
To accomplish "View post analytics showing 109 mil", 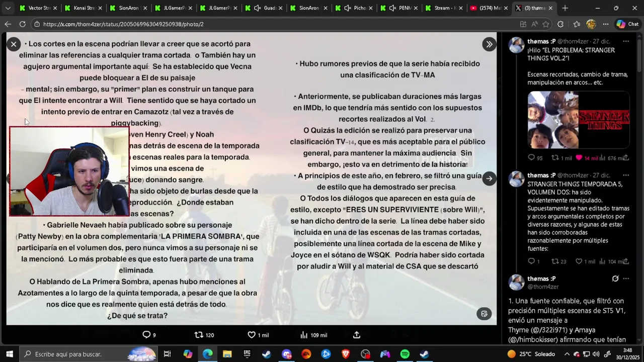I will coord(313,335).
